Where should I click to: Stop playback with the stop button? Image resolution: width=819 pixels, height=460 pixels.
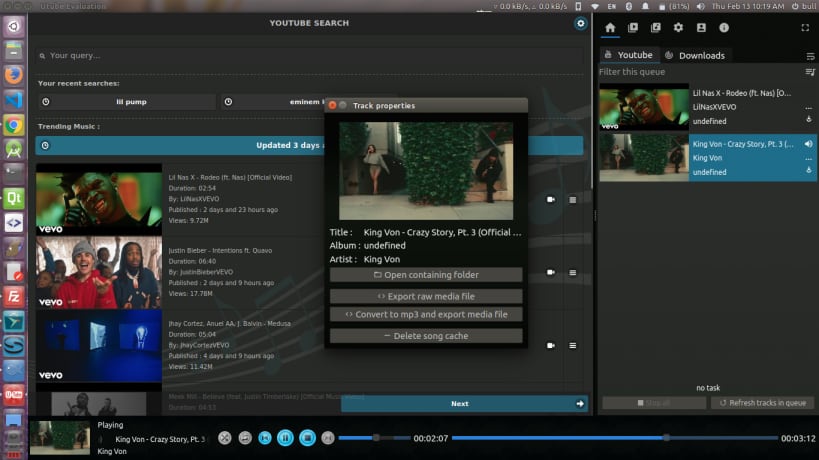click(307, 438)
